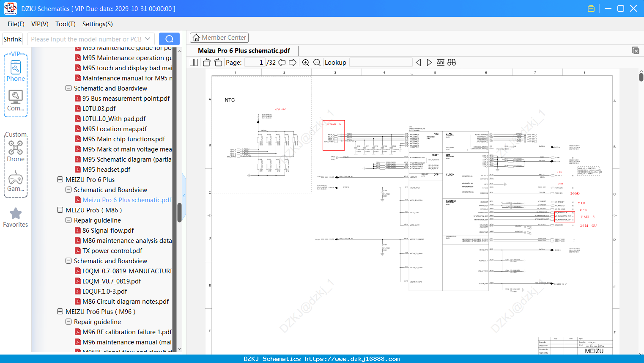
Task: Click the website link in status bar
Action: [x=352, y=359]
